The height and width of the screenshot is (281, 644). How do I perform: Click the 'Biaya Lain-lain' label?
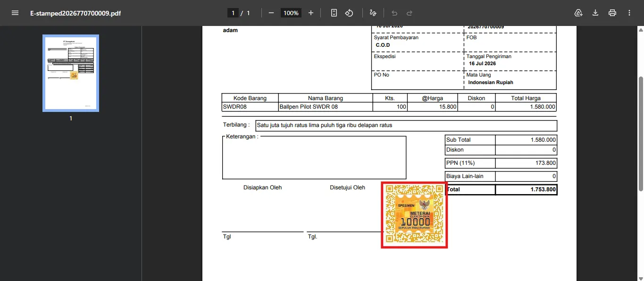pos(465,176)
